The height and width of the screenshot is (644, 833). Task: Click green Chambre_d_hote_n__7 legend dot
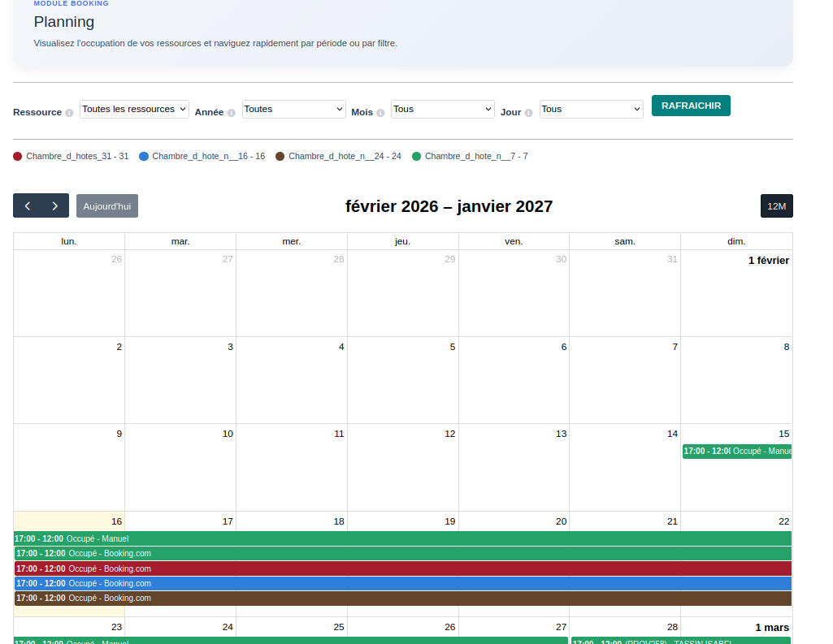point(417,156)
